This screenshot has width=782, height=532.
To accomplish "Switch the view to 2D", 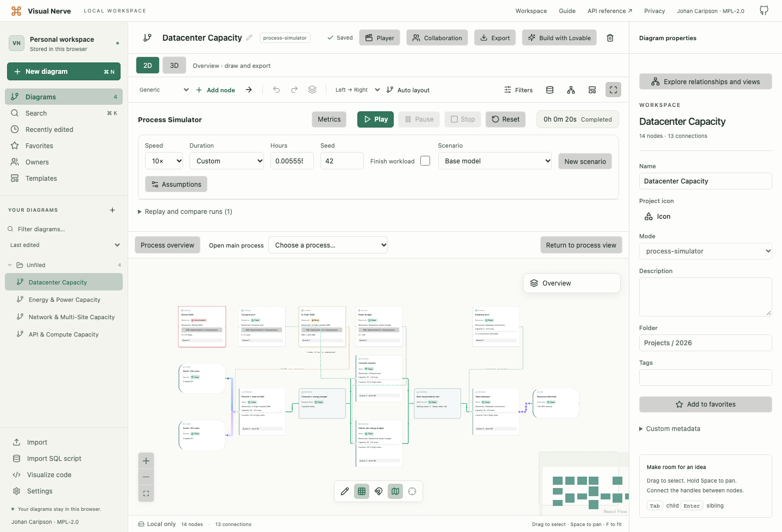I will pyautogui.click(x=148, y=65).
